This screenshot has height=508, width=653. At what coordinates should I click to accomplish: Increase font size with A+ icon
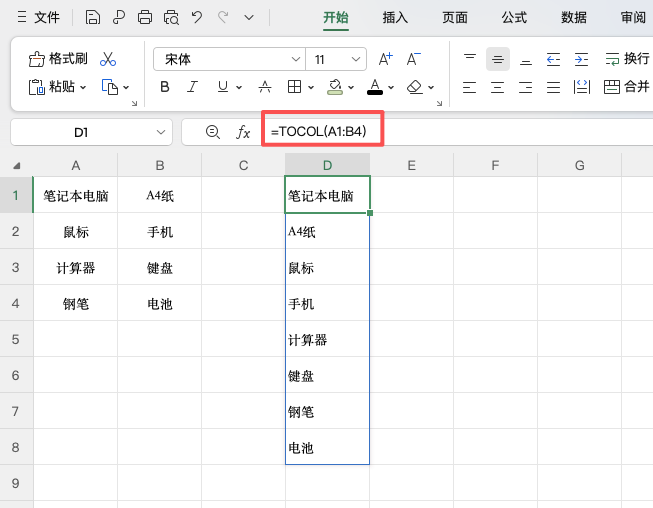[x=385, y=59]
